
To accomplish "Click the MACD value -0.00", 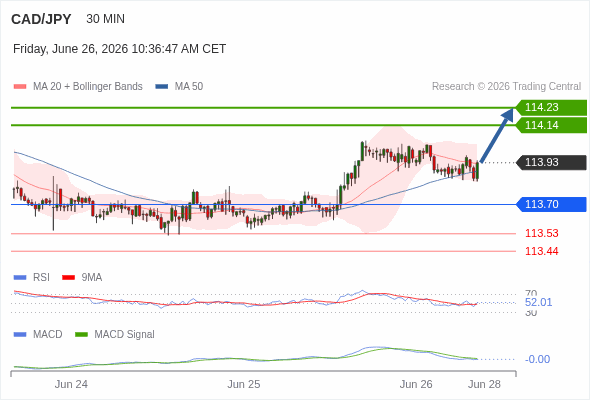I will click(x=537, y=359).
